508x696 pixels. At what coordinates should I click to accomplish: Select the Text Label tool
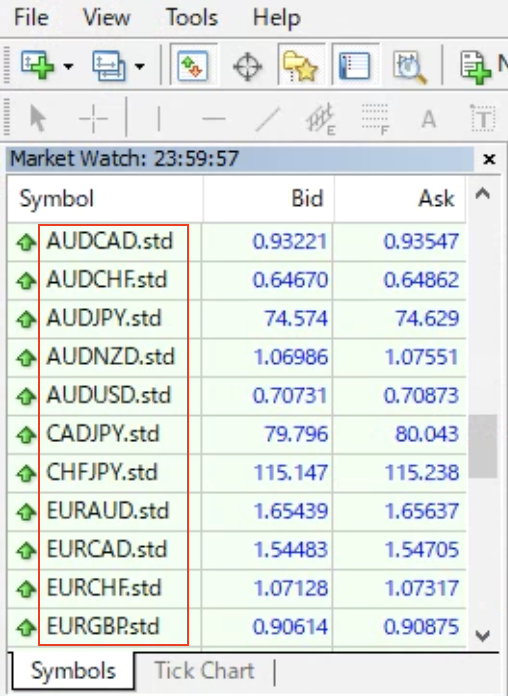tap(483, 118)
